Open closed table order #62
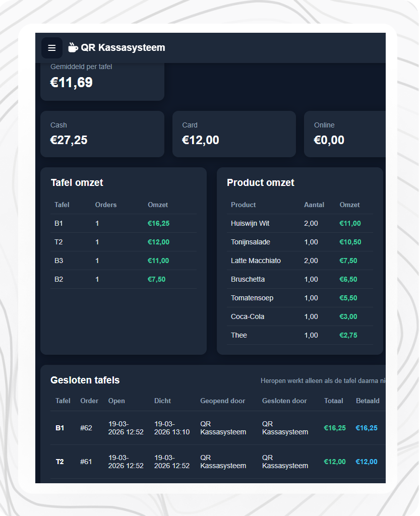The width and height of the screenshot is (420, 516). point(86,428)
